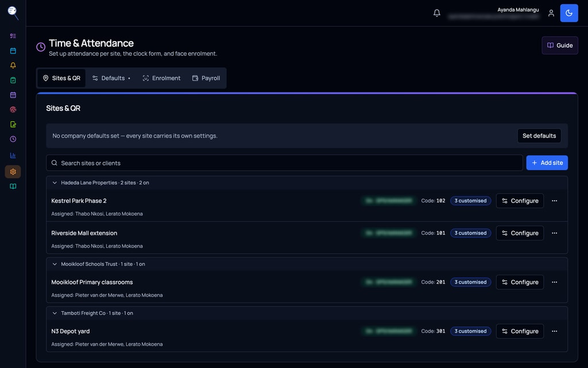Toggle dark mode with the moon button
This screenshot has width=588, height=368.
[x=569, y=13]
